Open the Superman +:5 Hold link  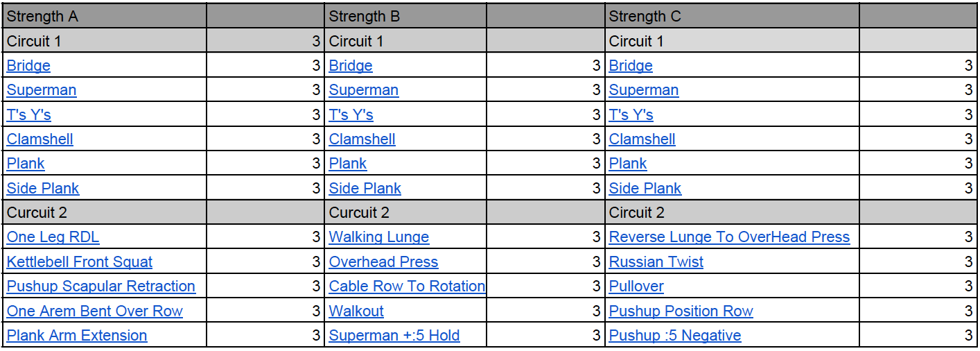394,335
